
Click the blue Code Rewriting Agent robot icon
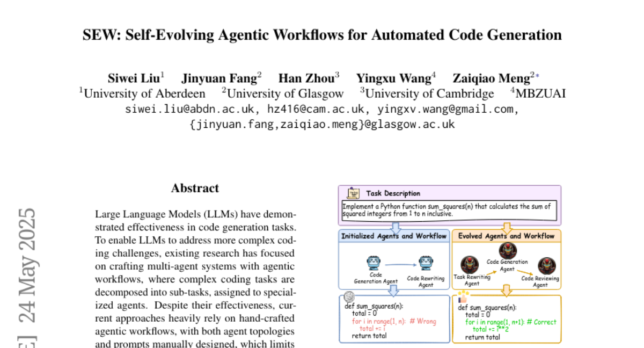tap(427, 263)
